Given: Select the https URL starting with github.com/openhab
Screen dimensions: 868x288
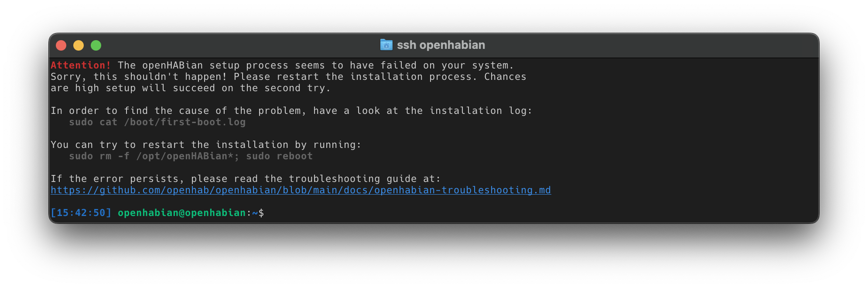Looking at the screenshot, I should coord(301,190).
